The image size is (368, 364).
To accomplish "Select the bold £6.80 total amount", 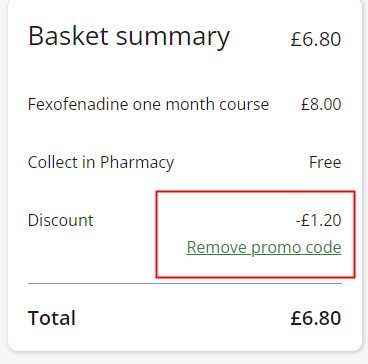I will (x=316, y=318).
